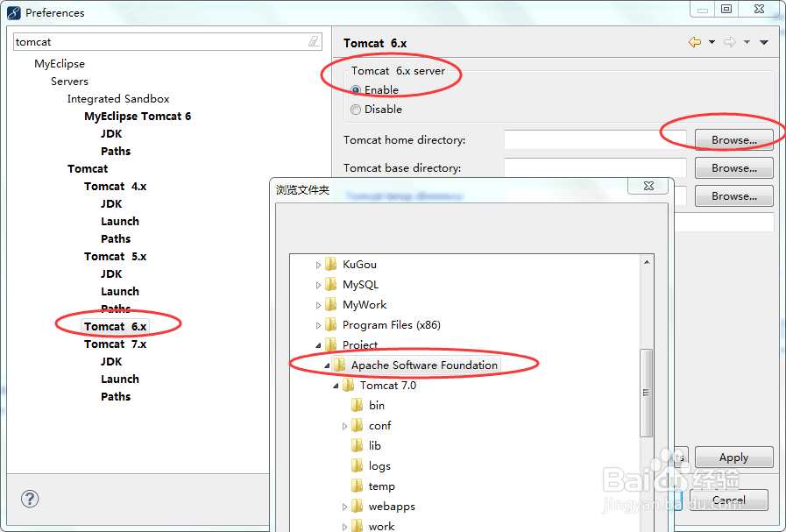Image resolution: width=786 pixels, height=532 pixels.
Task: Click the Tomcat base directory field
Action: [596, 168]
